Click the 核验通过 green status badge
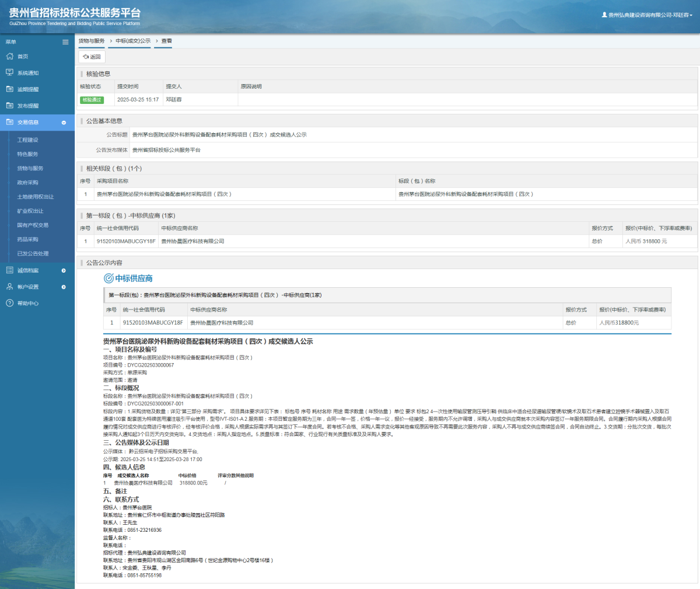Viewport: 700px width, 589px height. coord(92,100)
